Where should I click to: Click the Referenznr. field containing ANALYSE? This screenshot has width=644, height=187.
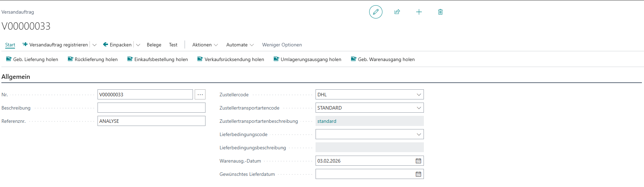(152, 121)
